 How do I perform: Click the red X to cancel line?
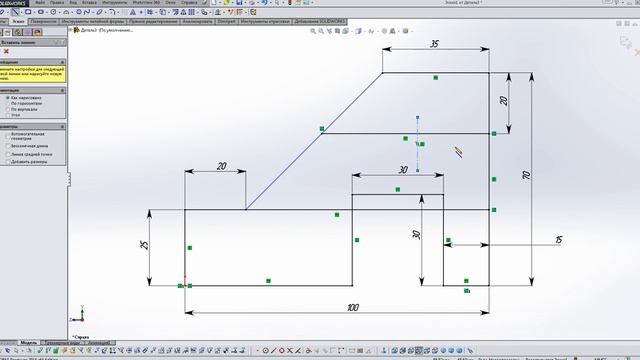(x=6, y=51)
